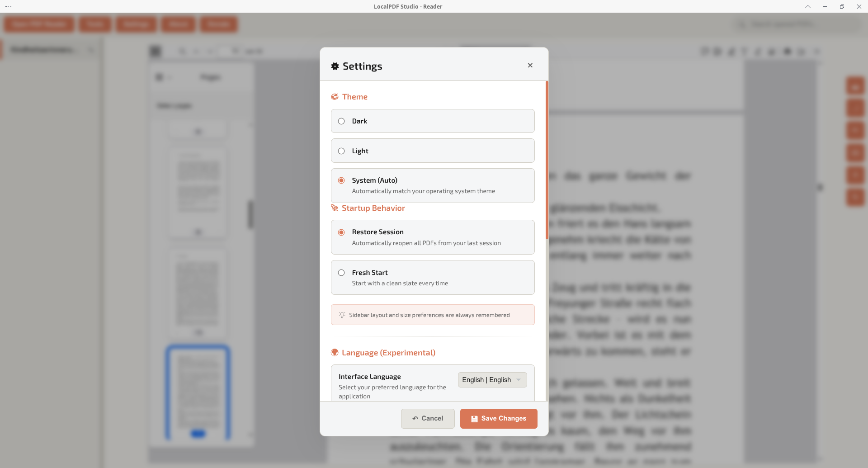Open the three-dot menu in title bar
Viewport: 868px width, 468px height.
coord(8,6)
